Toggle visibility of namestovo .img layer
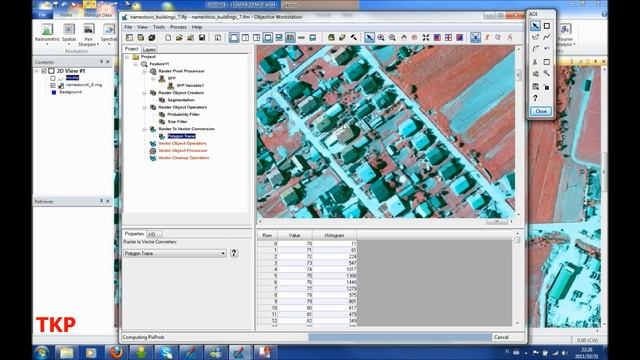The height and width of the screenshot is (360, 640). point(53,85)
